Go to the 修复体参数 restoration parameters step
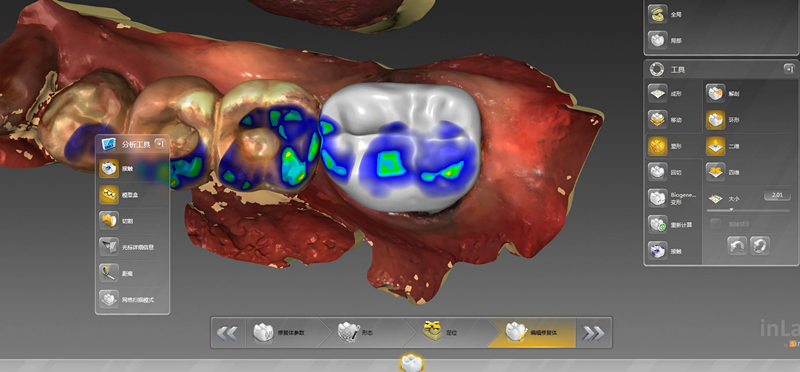 click(x=284, y=333)
